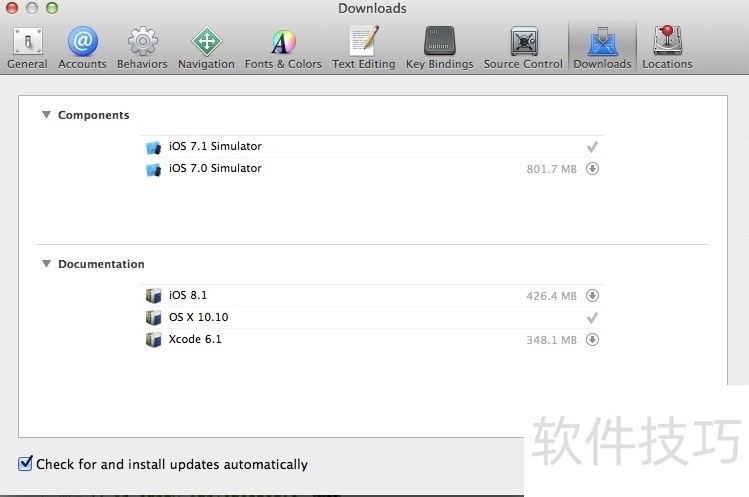Click the Documentation section heading
Viewport: 749px width, 497px height.
point(101,264)
